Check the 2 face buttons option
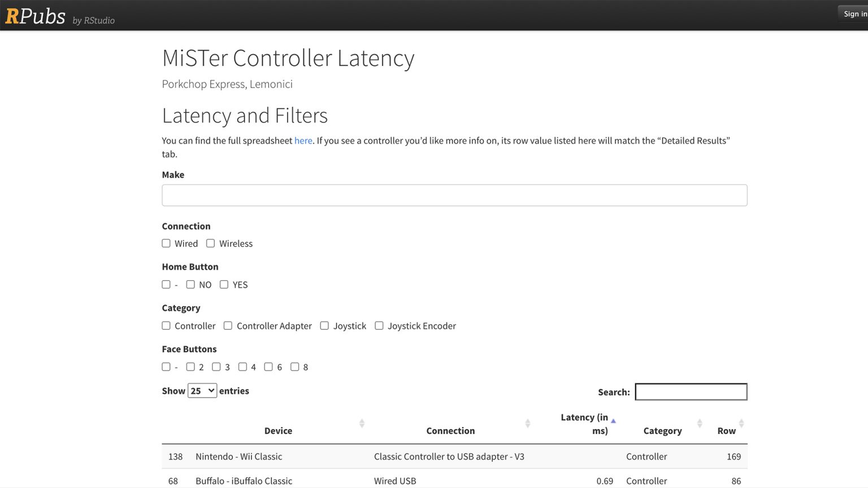868x488 pixels. 190,367
